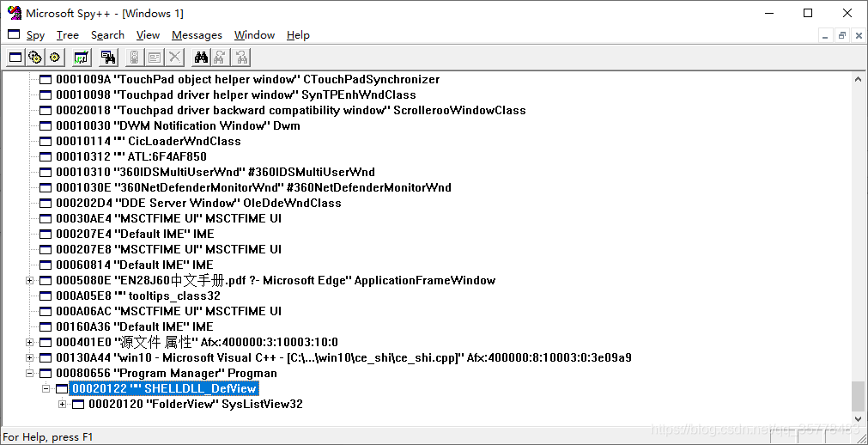Click the Find Previous binoculars icon
Viewport: 868px width, 445px height.
(240, 57)
